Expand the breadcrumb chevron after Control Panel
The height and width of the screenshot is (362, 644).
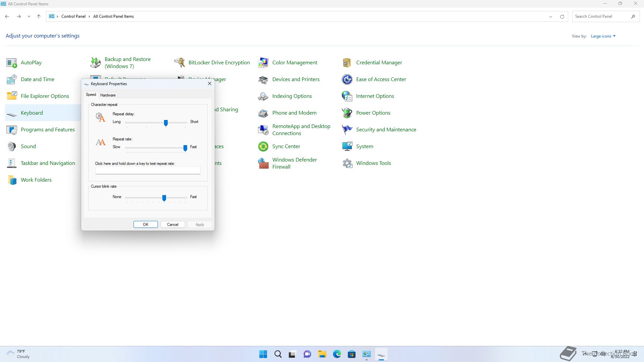click(89, 16)
